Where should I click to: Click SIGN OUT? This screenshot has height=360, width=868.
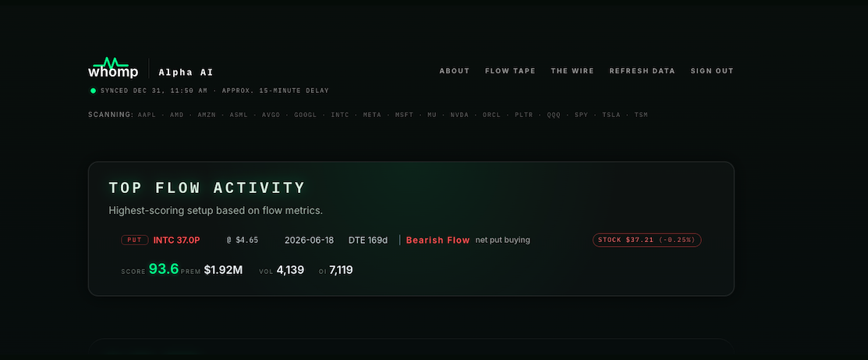tap(712, 71)
